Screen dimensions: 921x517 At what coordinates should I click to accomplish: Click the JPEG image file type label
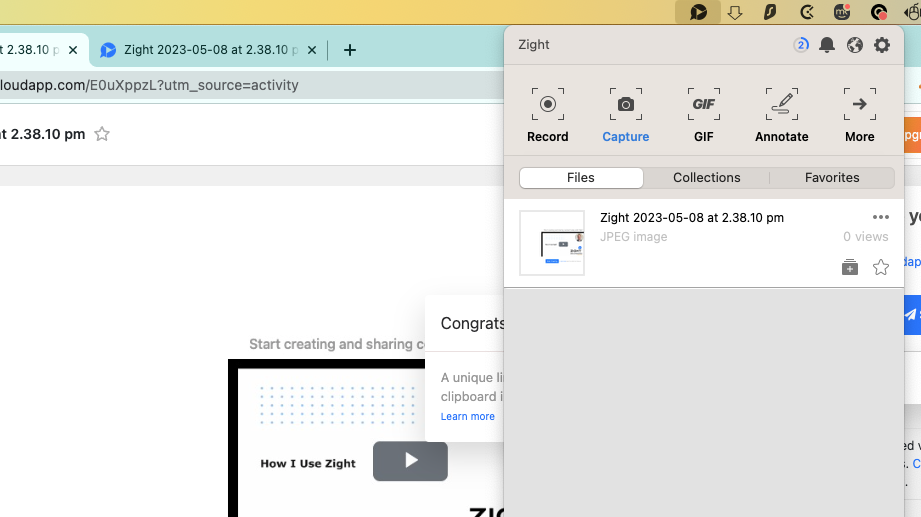coord(633,237)
